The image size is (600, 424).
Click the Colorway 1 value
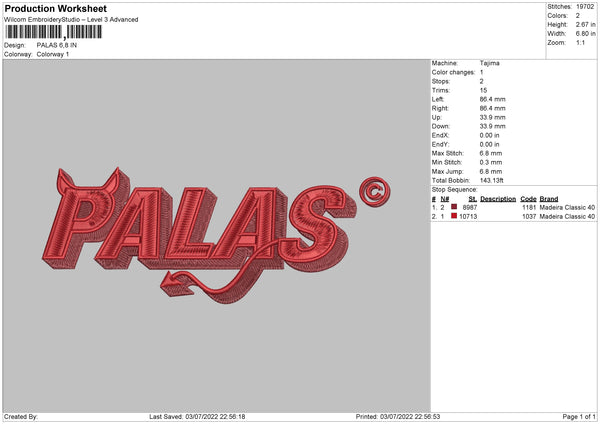55,54
